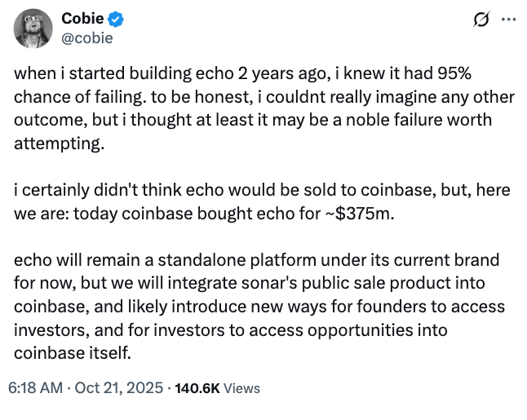The width and height of the screenshot is (527, 420).
Task: Open the @cobie handle link
Action: (87, 38)
